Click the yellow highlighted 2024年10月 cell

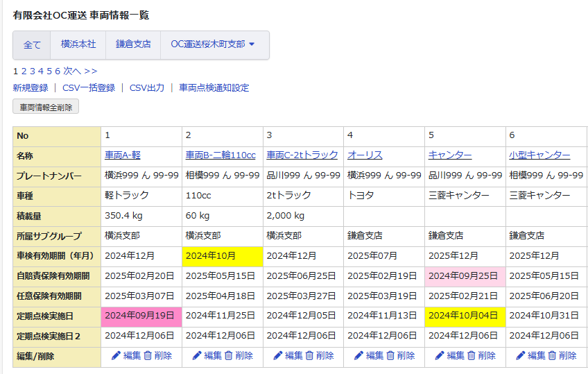click(222, 256)
